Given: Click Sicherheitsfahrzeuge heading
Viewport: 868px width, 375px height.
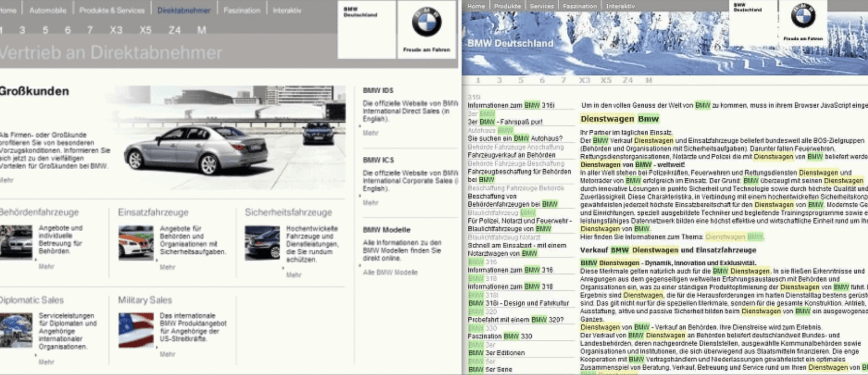Looking at the screenshot, I should [288, 212].
